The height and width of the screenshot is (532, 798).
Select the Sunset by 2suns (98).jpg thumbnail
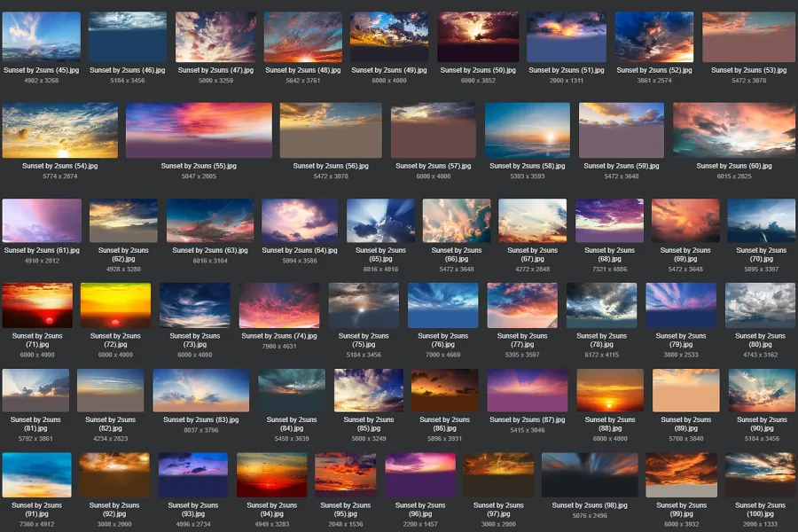590,475
